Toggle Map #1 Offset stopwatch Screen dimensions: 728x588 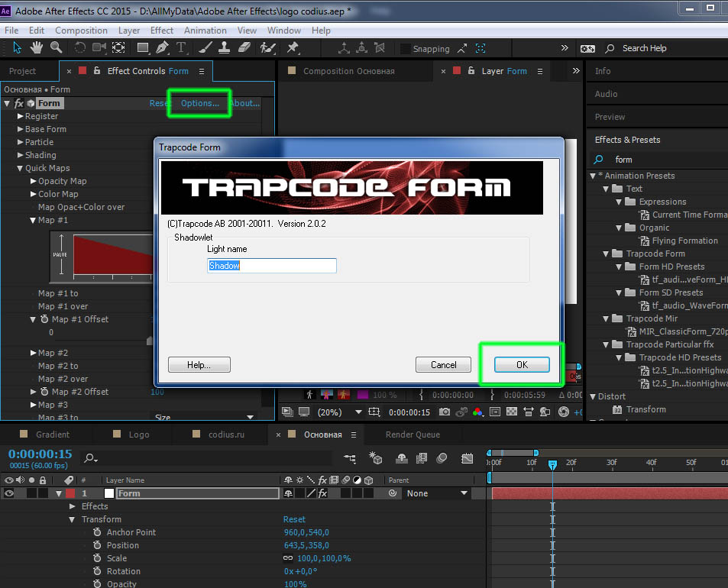(44, 319)
